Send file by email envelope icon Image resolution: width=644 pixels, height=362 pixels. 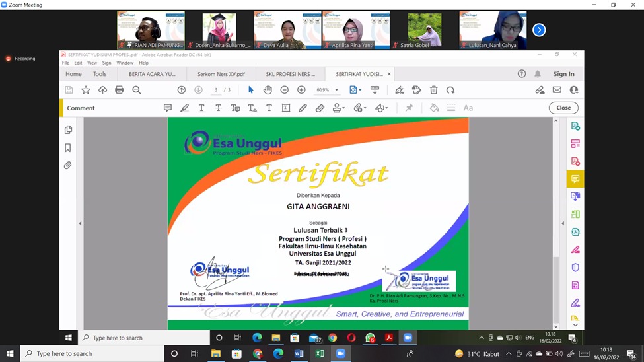tap(557, 90)
